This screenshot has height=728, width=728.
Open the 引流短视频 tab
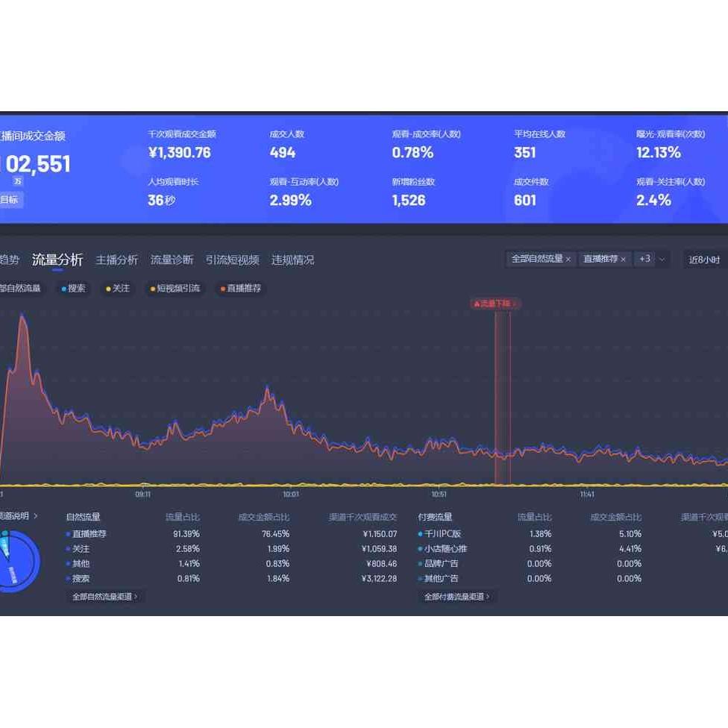coord(232,260)
